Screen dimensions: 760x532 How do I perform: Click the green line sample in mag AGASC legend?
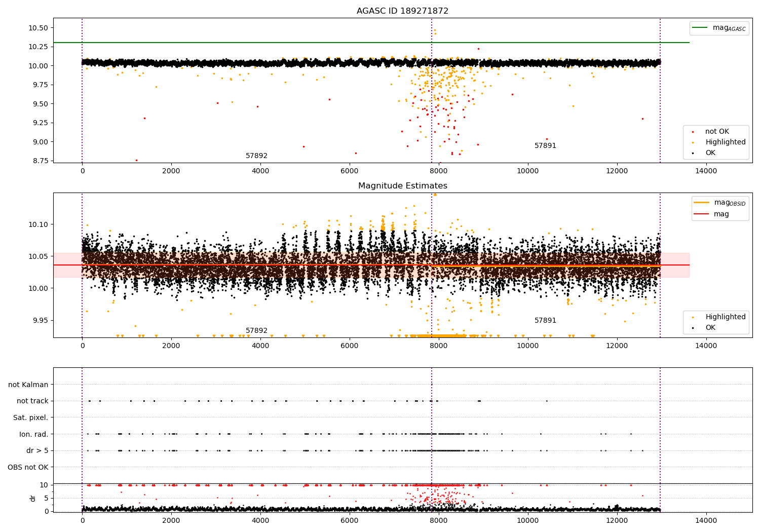click(700, 28)
